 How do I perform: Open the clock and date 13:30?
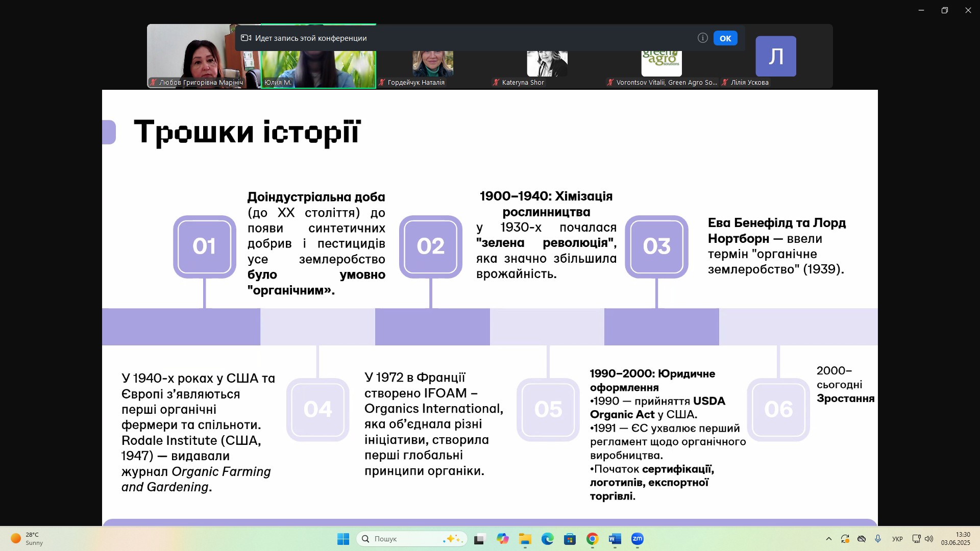pyautogui.click(x=955, y=539)
